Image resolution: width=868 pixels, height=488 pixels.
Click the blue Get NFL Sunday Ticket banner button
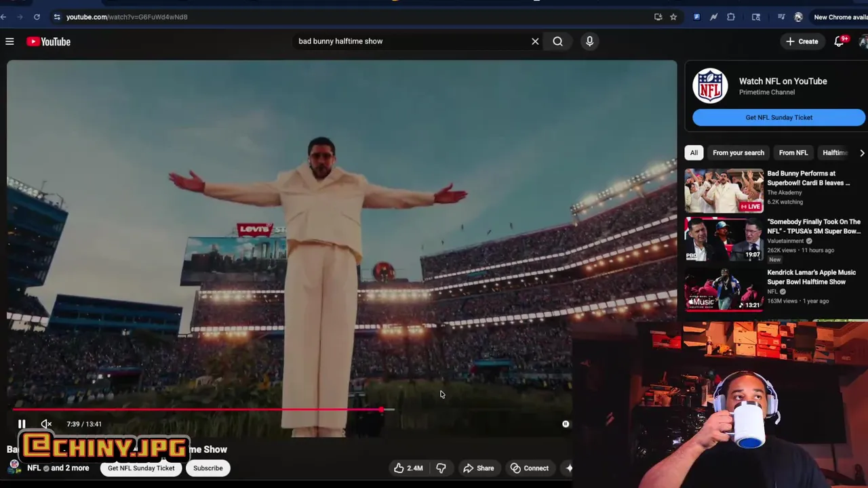(x=778, y=117)
